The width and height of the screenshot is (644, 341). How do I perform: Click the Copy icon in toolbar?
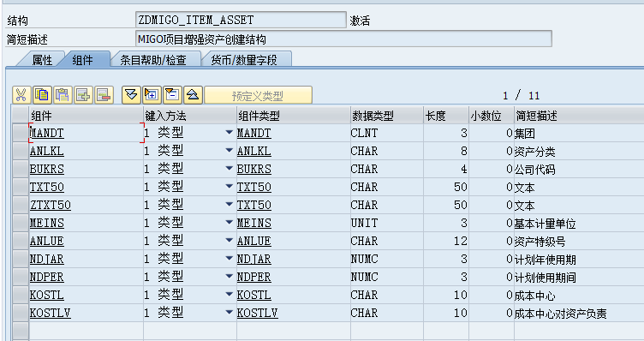click(x=42, y=95)
